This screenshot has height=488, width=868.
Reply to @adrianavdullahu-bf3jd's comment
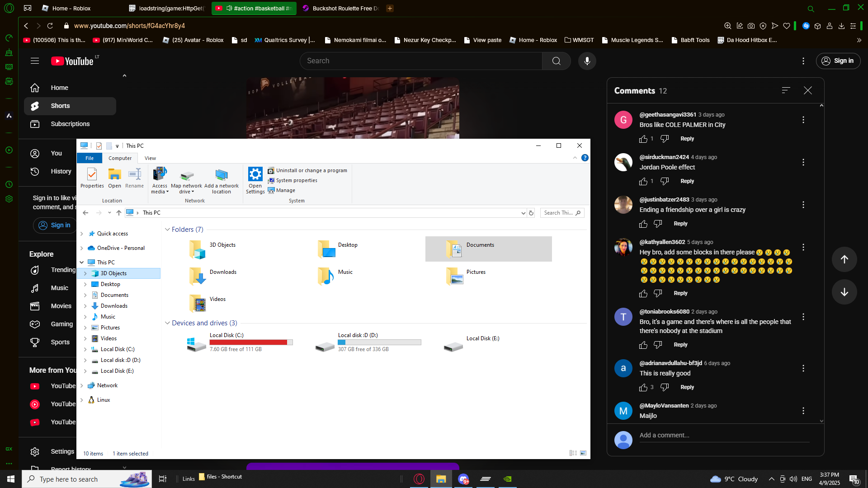pos(687,387)
